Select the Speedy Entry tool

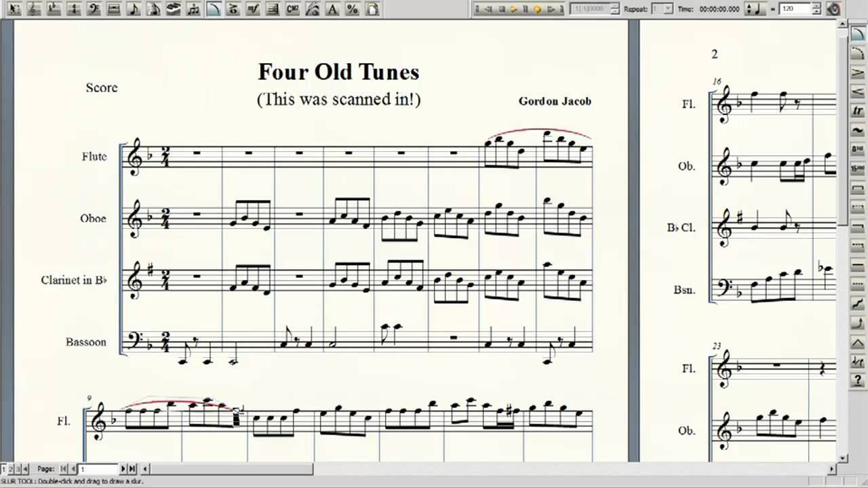[153, 9]
